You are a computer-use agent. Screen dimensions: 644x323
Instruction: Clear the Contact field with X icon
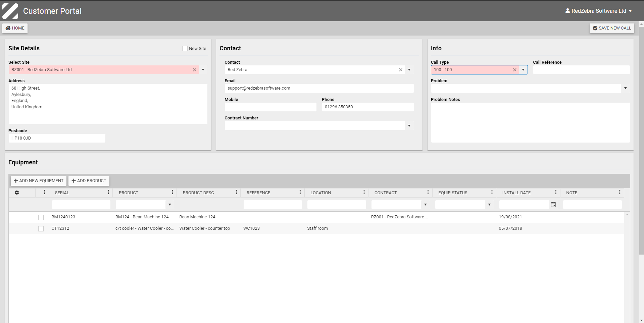(x=400, y=70)
